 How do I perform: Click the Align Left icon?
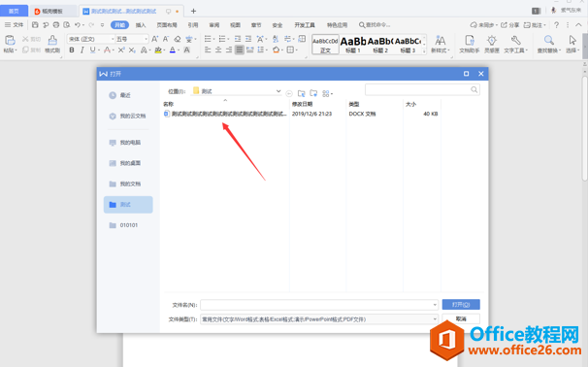pyautogui.click(x=208, y=50)
